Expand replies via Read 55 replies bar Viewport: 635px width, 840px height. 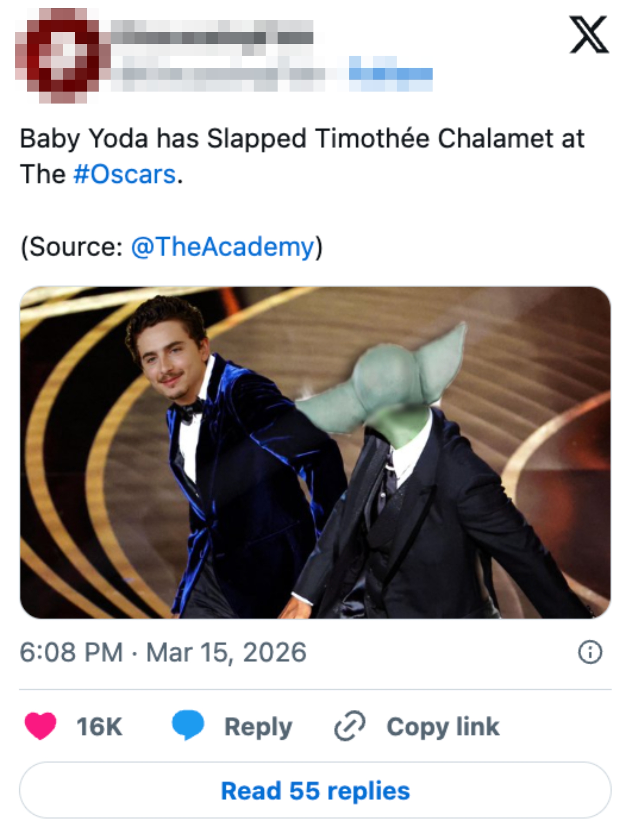pos(318,792)
